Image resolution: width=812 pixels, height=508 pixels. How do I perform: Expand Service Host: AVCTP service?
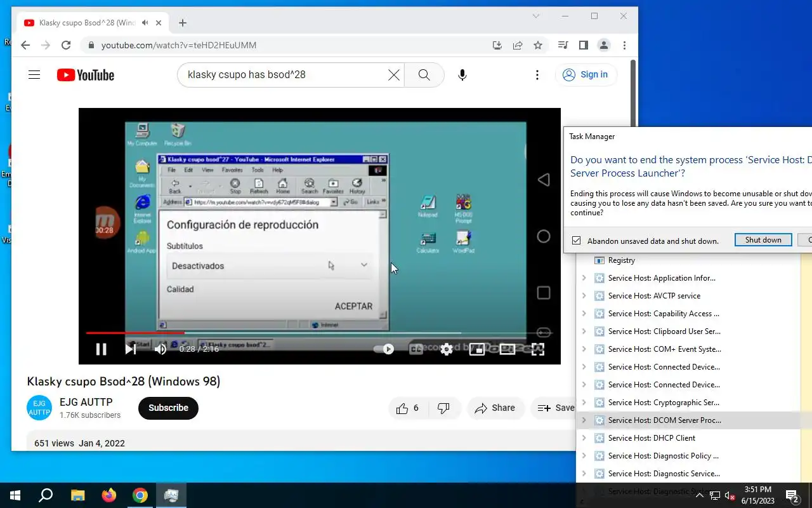coord(584,296)
